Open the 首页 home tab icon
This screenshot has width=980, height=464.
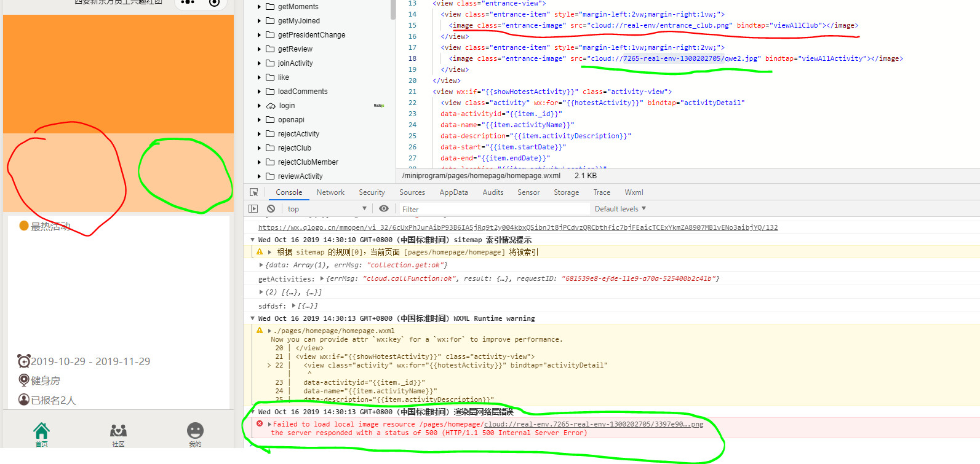(x=41, y=430)
